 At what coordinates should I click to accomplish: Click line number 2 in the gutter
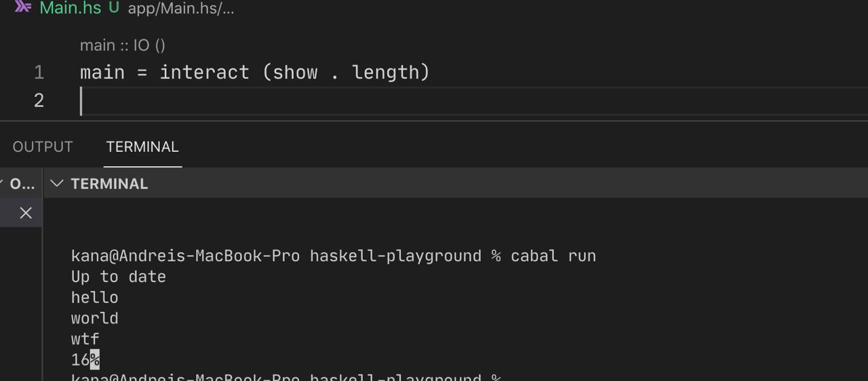(x=39, y=101)
